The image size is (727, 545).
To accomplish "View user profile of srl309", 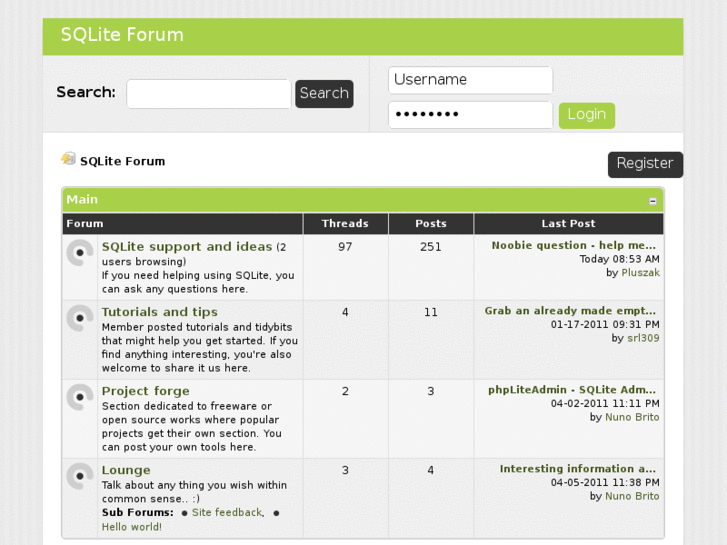I will pos(643,338).
